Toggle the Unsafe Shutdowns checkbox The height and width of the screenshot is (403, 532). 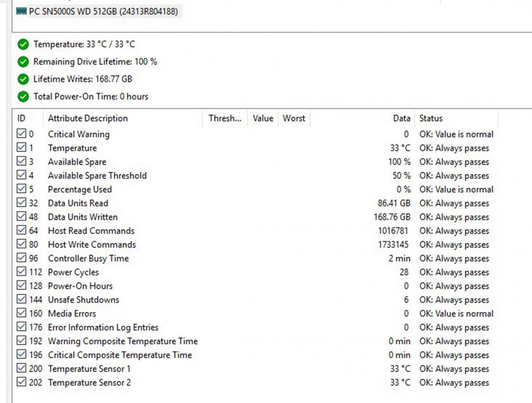pos(22,299)
